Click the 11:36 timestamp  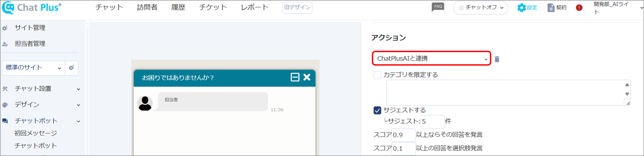pyautogui.click(x=277, y=110)
